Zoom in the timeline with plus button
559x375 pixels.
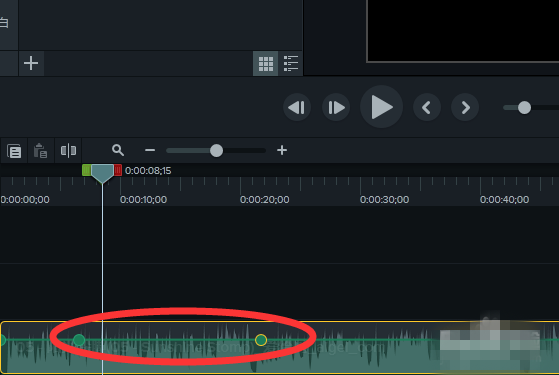(x=282, y=150)
